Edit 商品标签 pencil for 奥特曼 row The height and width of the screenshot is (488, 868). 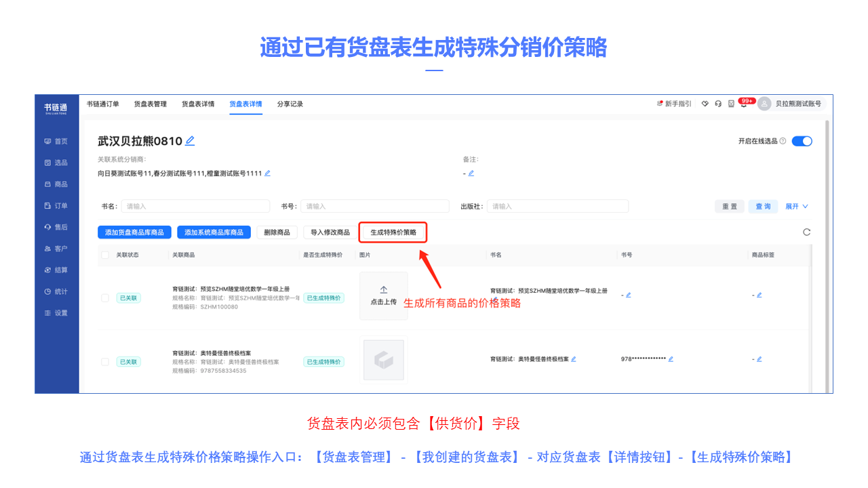point(759,359)
